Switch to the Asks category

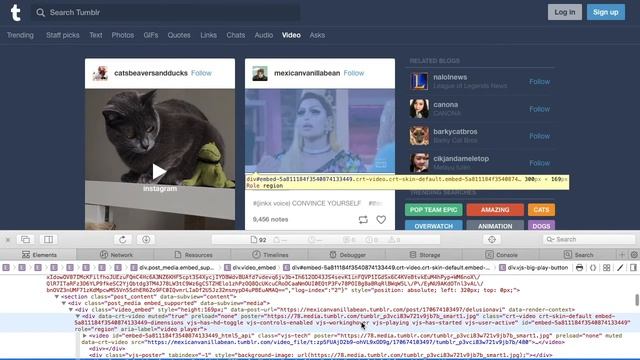[317, 35]
